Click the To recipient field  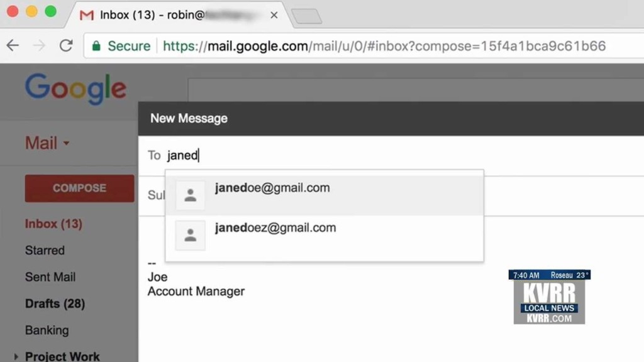(394, 156)
